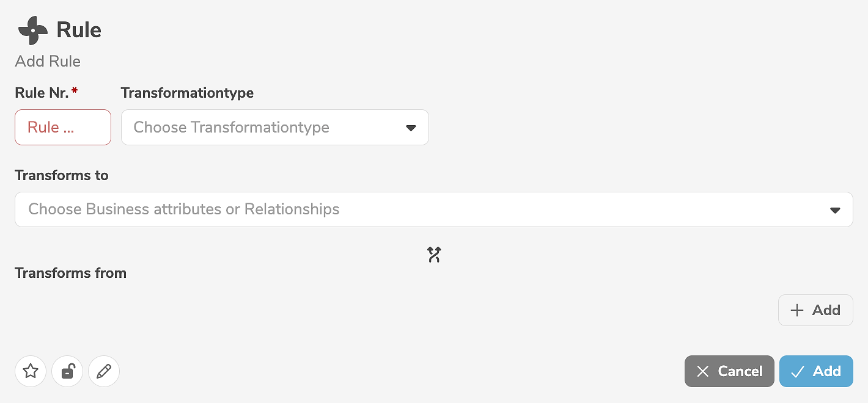Click the Transformationtype label
This screenshot has height=403, width=868.
[x=187, y=93]
